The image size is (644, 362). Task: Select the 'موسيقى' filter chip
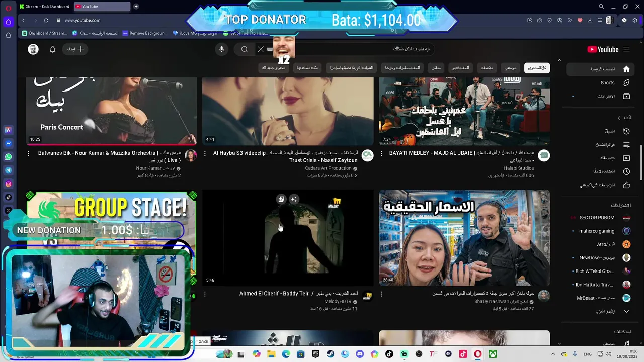point(510,68)
